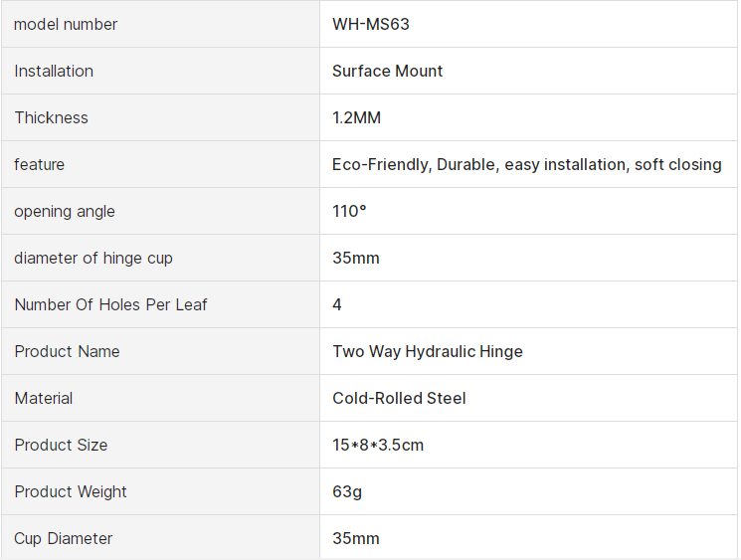This screenshot has width=741, height=560.
Task: Select the "Two Way Hydraulic Hinge" text
Action: point(428,351)
